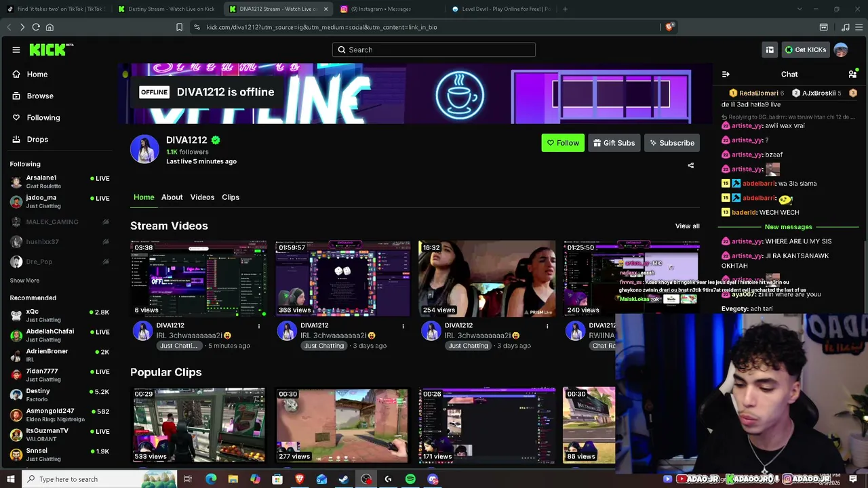The height and width of the screenshot is (488, 868).
Task: Open recommended channel 7idan7777
Action: point(60,375)
